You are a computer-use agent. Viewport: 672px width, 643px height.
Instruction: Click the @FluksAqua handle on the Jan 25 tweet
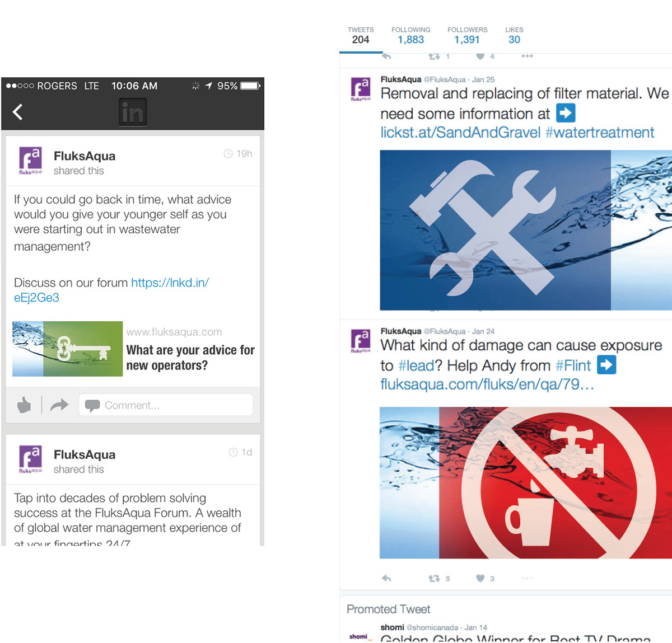445,79
